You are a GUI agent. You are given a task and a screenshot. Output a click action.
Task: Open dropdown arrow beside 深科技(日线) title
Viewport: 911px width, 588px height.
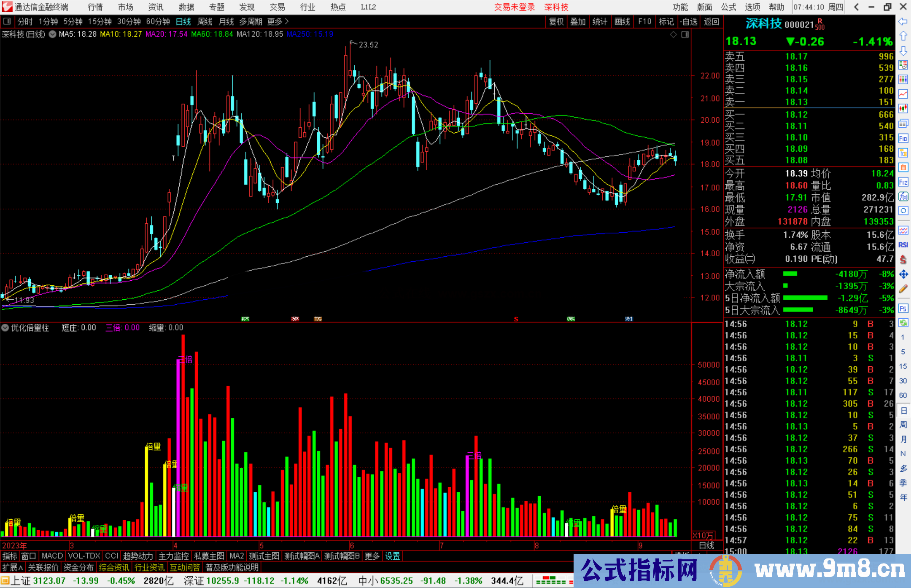(x=52, y=35)
